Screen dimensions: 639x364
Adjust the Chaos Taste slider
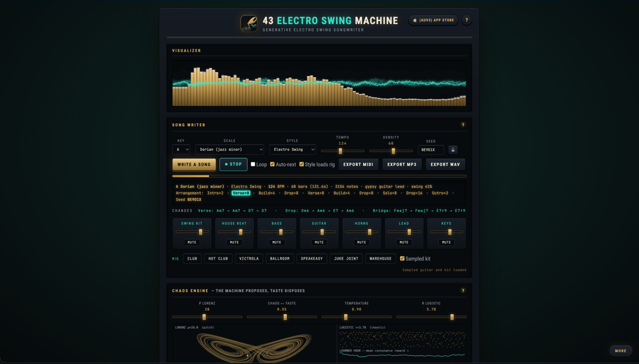point(282,317)
